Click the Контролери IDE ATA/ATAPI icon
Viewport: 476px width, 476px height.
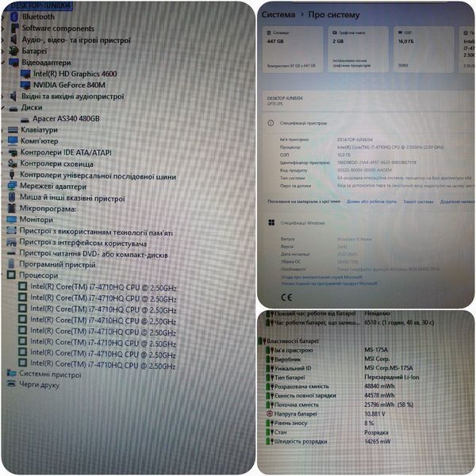[13, 152]
